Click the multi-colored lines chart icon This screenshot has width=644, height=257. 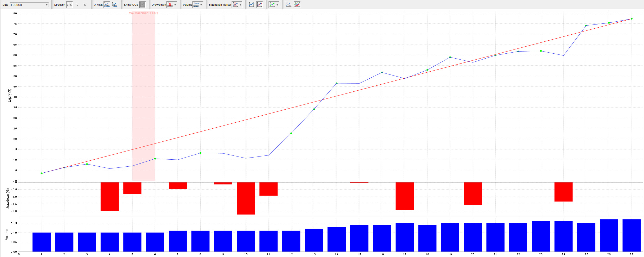(x=297, y=5)
